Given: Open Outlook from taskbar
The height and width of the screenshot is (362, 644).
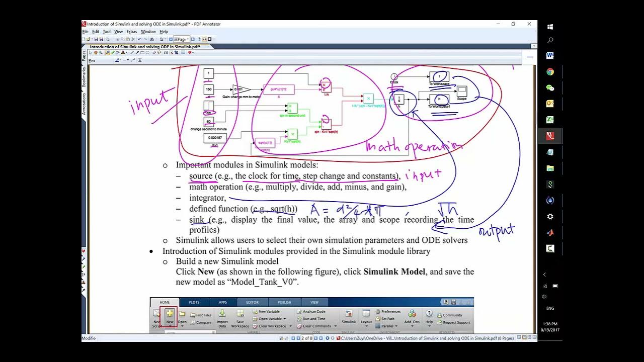Looking at the screenshot, I should coord(550,104).
